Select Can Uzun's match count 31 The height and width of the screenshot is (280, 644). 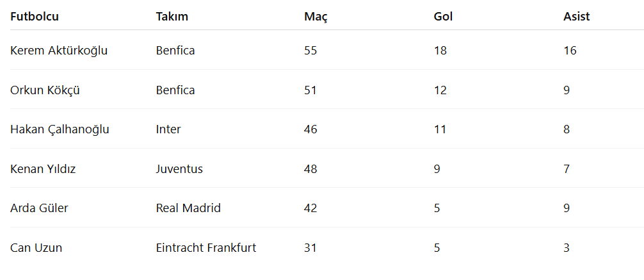pyautogui.click(x=310, y=248)
